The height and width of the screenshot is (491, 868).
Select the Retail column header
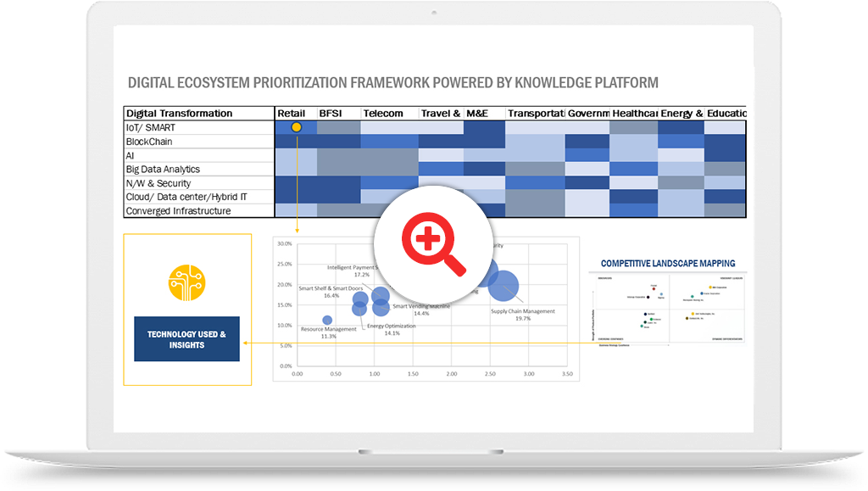click(292, 114)
